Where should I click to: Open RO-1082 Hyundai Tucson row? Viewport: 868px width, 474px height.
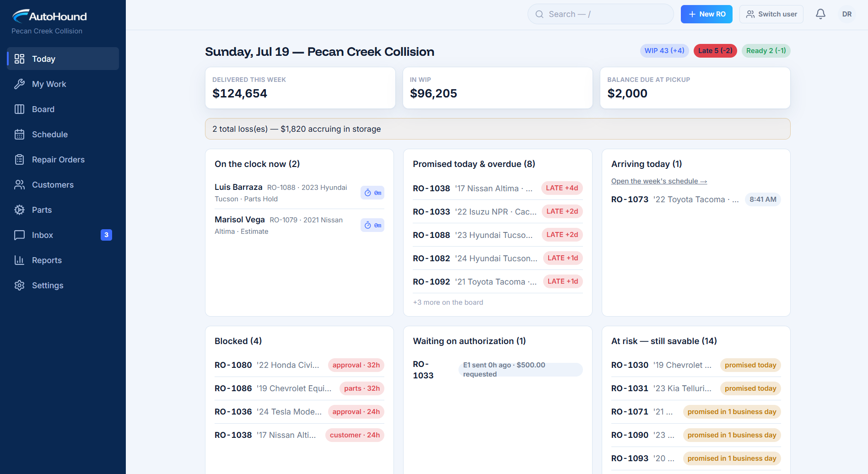497,258
